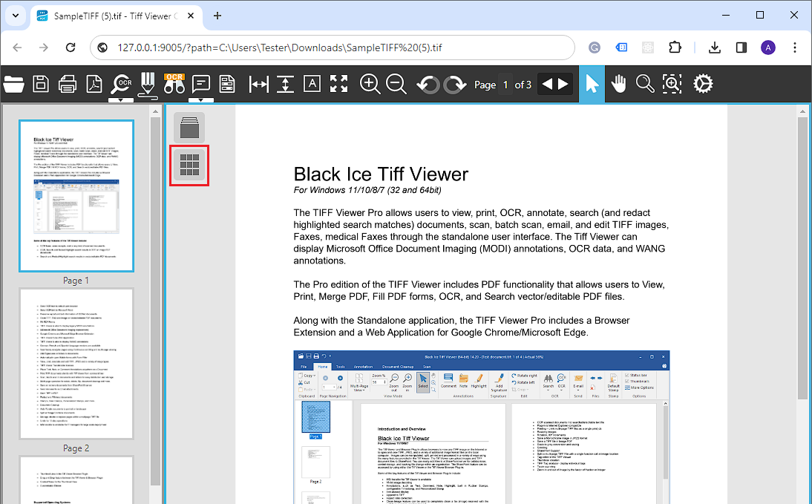Click the "Page 1" thumbnail label
The height and width of the screenshot is (504, 812).
click(76, 281)
